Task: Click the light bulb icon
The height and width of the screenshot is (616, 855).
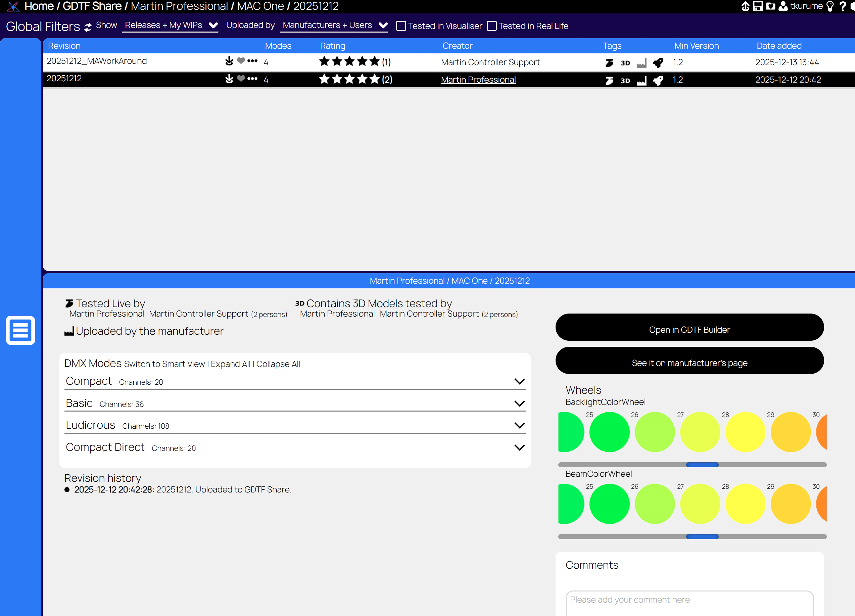Action: click(830, 6)
